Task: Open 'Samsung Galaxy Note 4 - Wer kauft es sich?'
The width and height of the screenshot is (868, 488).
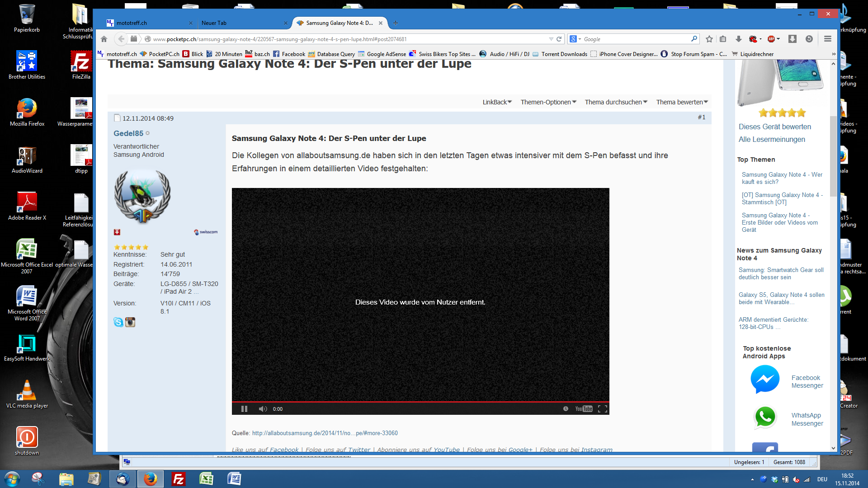Action: pos(782,178)
